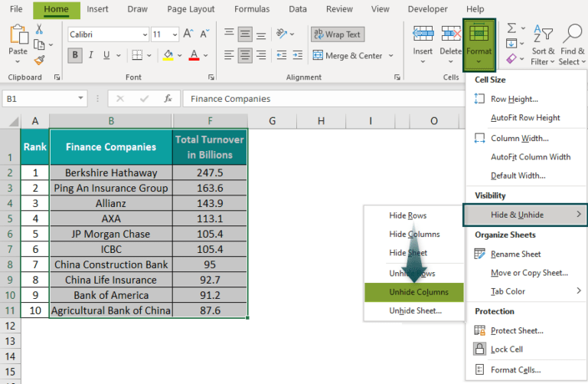Expand Merge & Center dropdown arrow

pyautogui.click(x=391, y=55)
